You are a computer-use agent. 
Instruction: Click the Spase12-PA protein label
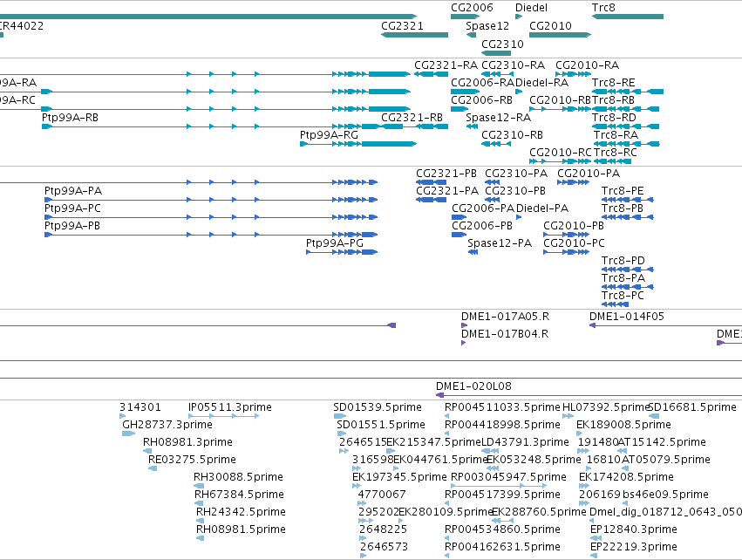coord(500,243)
